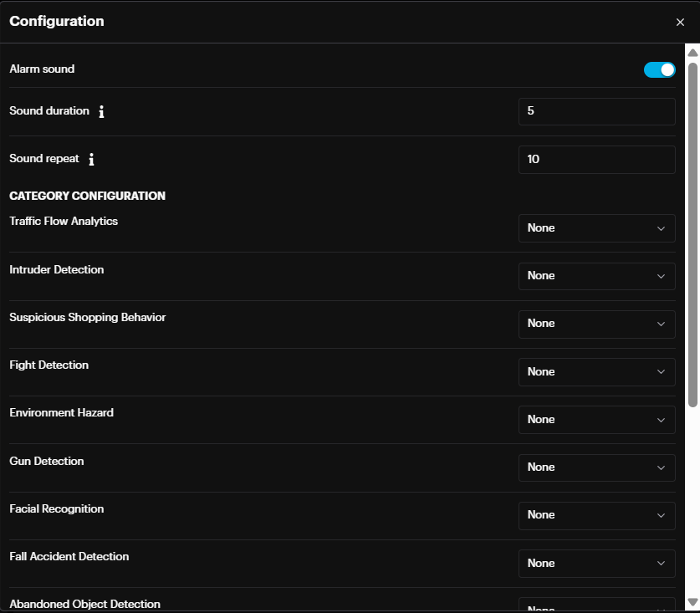Click the Sound duration info icon
This screenshot has width=700, height=613.
tap(101, 111)
